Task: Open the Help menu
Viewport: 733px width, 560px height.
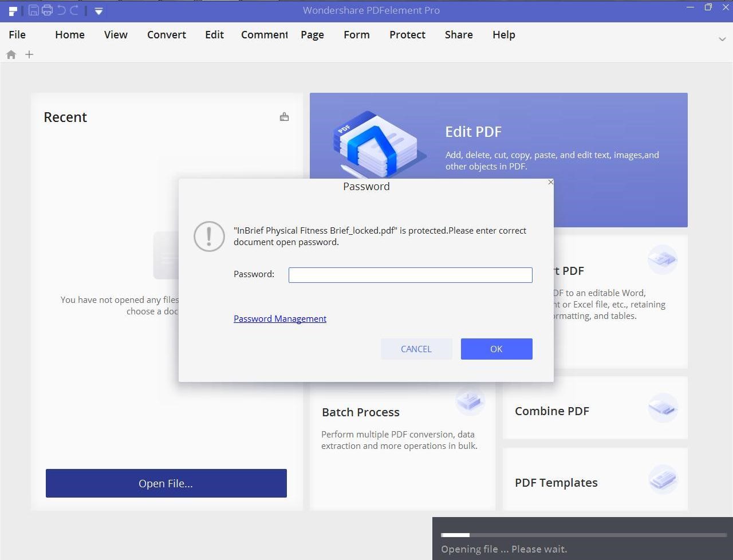Action: (x=504, y=34)
